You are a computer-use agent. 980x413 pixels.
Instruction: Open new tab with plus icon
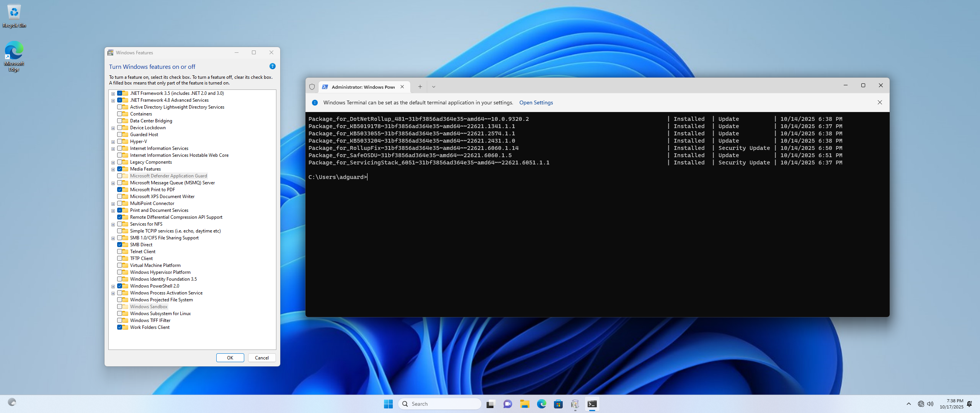[x=420, y=87]
